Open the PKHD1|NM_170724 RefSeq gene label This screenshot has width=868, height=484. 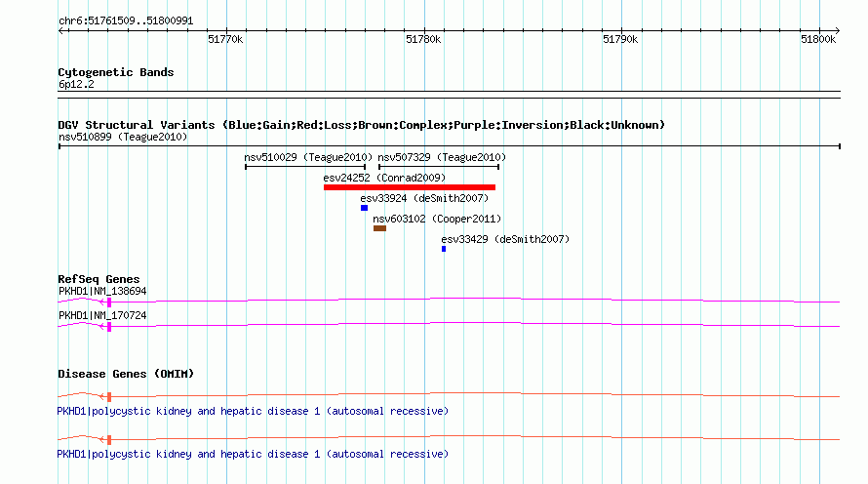[102, 315]
